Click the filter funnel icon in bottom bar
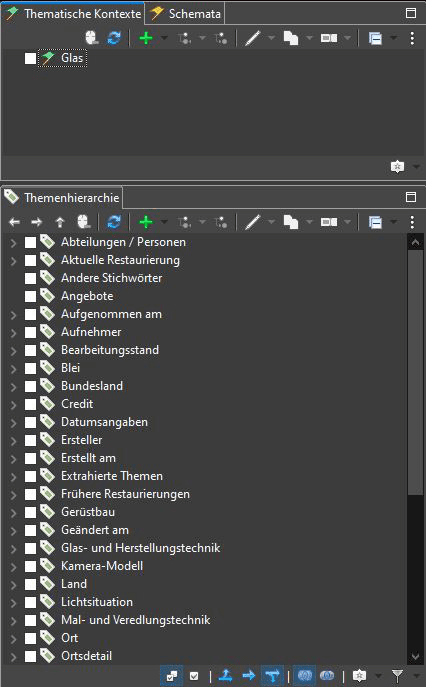 tap(398, 676)
